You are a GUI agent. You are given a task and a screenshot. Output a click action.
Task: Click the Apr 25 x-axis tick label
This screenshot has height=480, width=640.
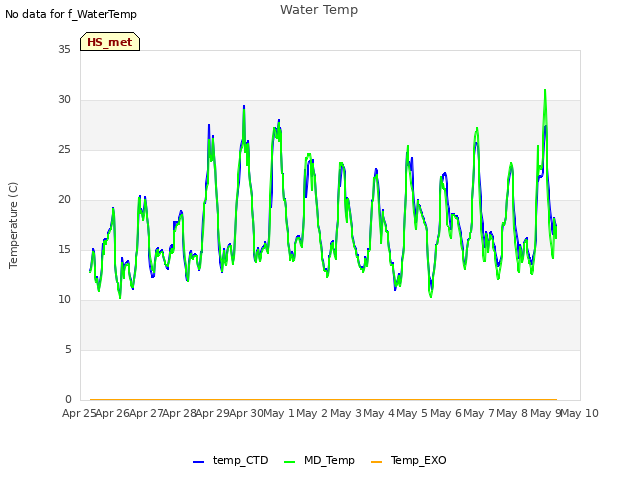79,413
